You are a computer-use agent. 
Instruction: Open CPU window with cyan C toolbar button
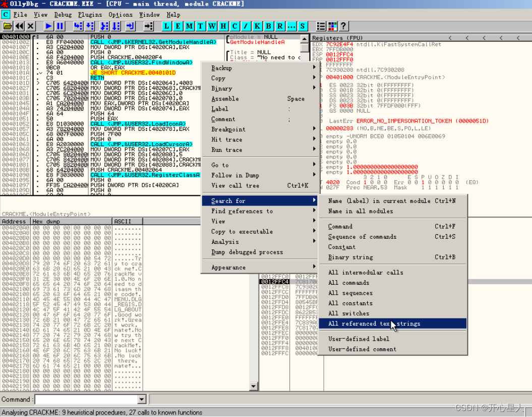[x=234, y=26]
